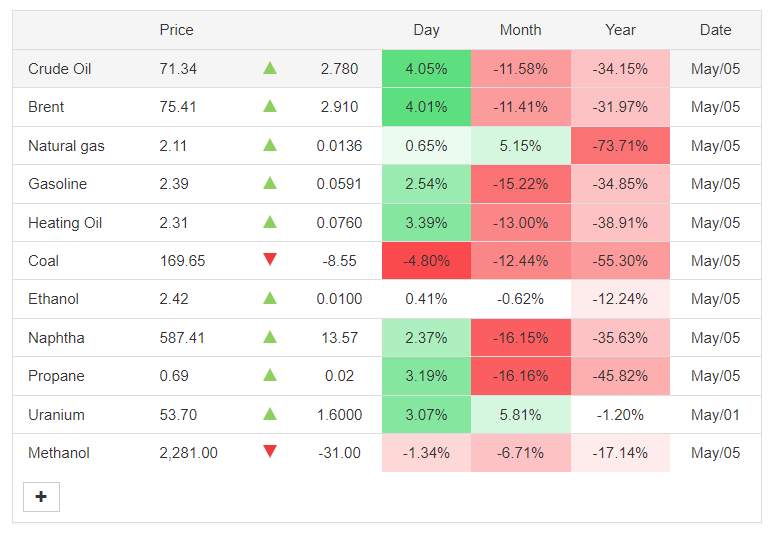Viewport: 773px width, 535px height.
Task: Open the Coal commodity link
Action: coord(43,261)
